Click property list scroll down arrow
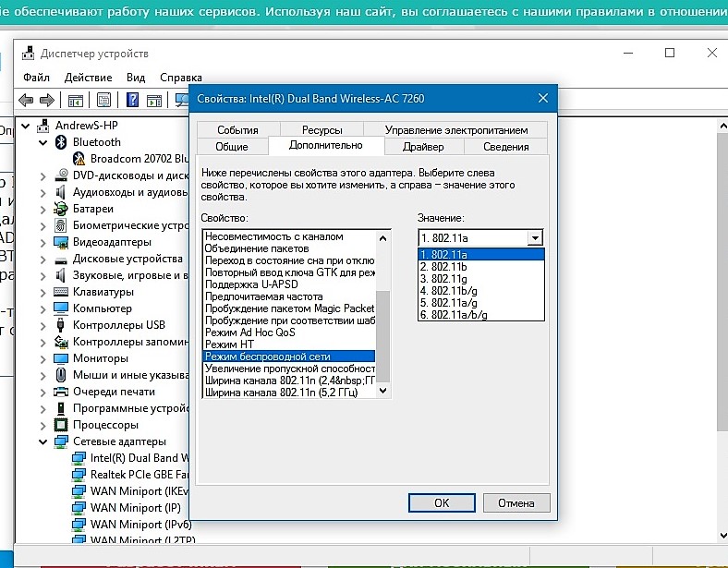 pyautogui.click(x=382, y=391)
